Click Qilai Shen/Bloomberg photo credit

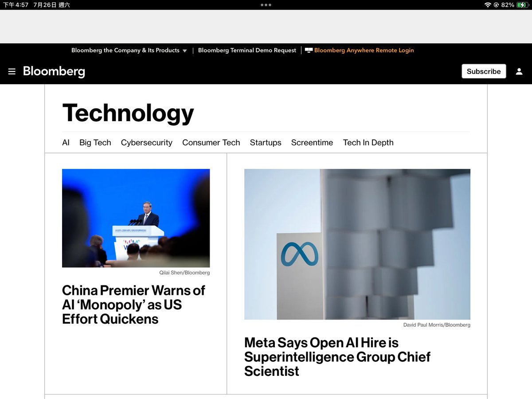(184, 273)
